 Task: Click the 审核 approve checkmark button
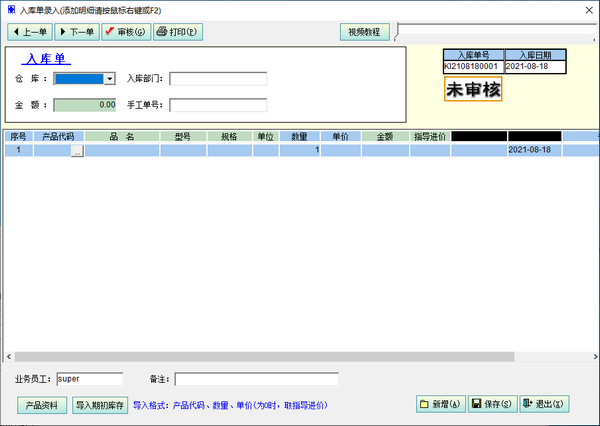coord(125,31)
